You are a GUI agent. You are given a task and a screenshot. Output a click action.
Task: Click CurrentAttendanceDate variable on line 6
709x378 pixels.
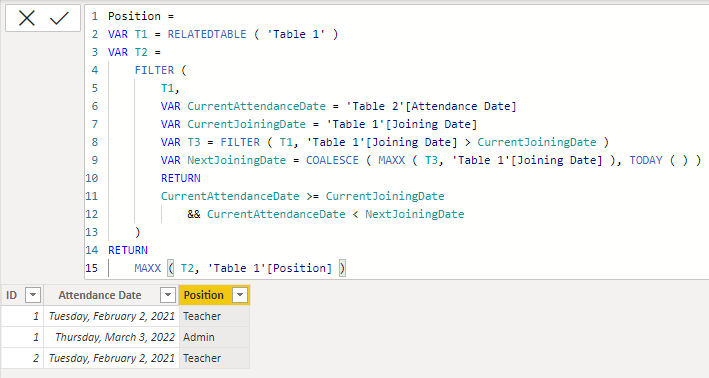256,106
